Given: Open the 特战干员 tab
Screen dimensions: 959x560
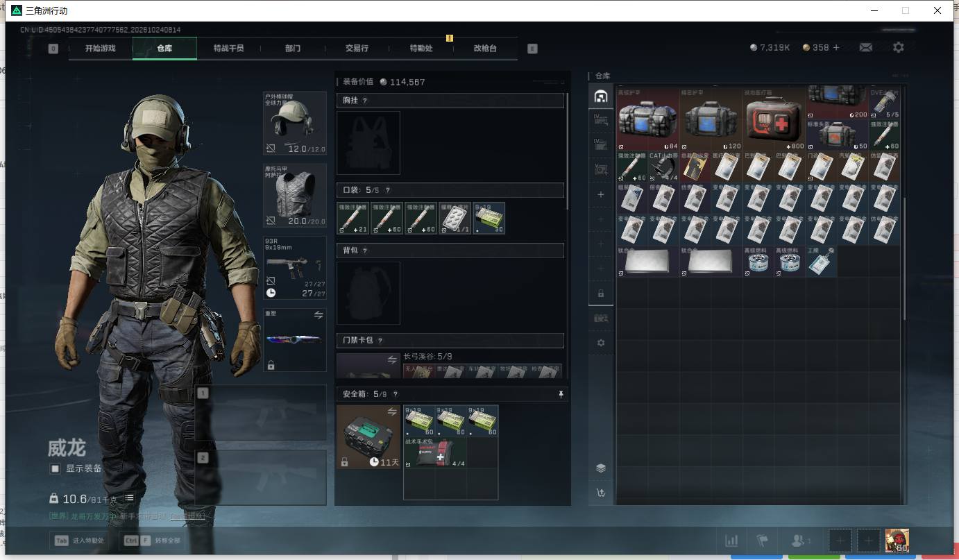Looking at the screenshot, I should (x=228, y=49).
